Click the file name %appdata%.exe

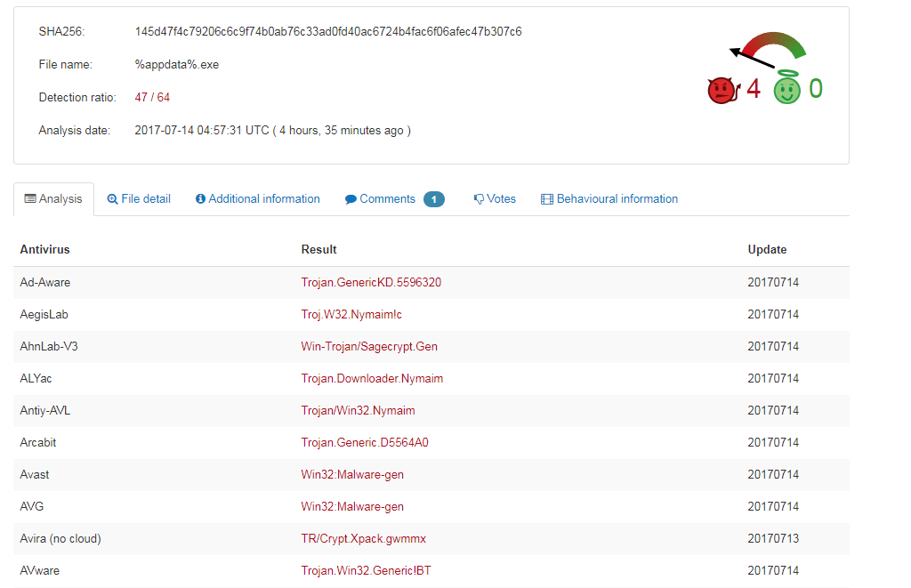177,65
